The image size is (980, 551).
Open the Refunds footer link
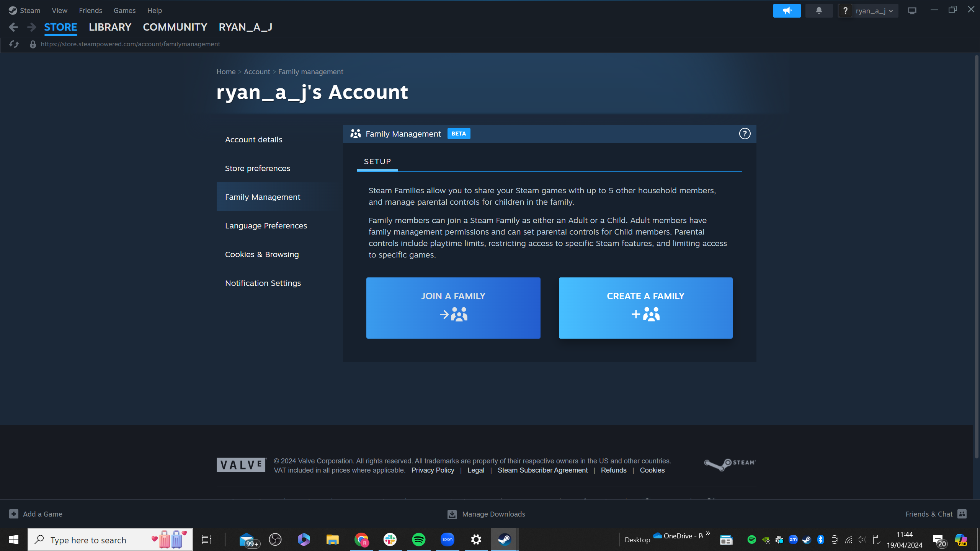(x=614, y=470)
